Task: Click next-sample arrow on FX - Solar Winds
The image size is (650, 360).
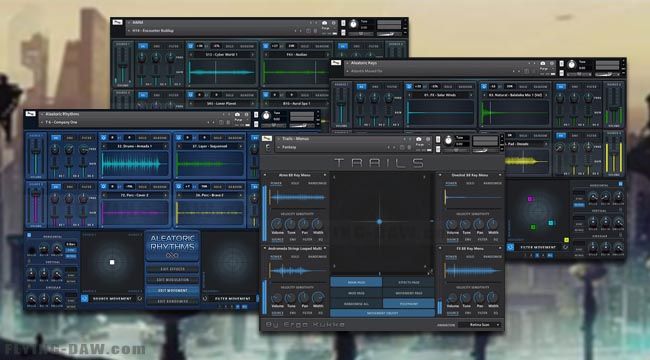Action: (x=471, y=95)
